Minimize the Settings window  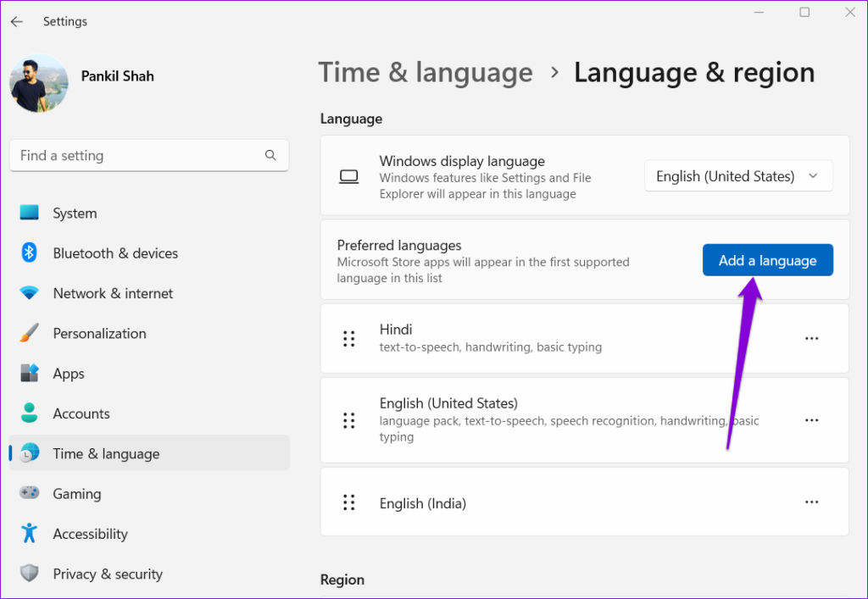[x=759, y=12]
